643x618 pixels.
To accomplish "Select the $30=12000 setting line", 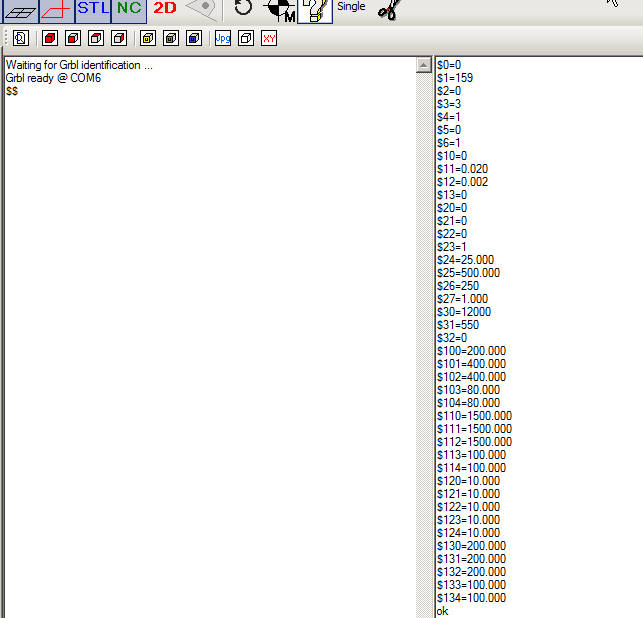I will point(464,312).
